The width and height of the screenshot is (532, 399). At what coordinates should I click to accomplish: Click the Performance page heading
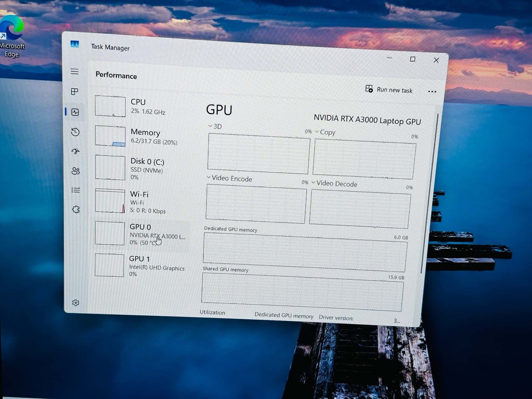116,75
